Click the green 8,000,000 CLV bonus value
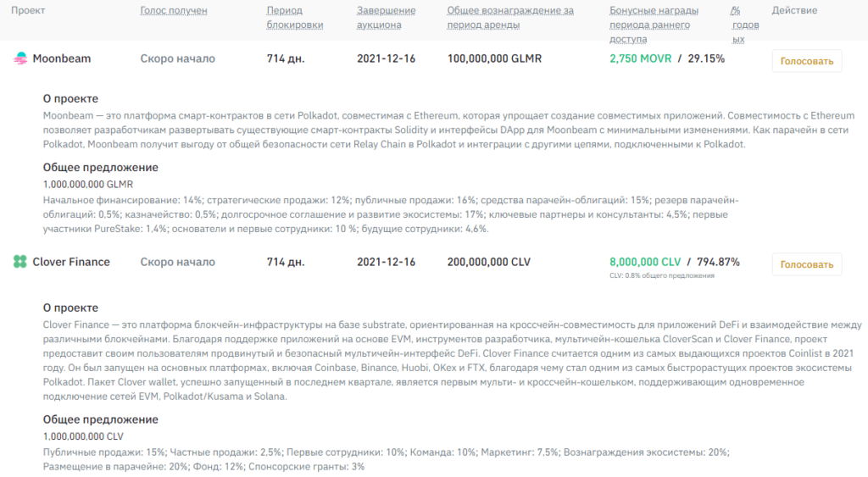 tap(645, 263)
